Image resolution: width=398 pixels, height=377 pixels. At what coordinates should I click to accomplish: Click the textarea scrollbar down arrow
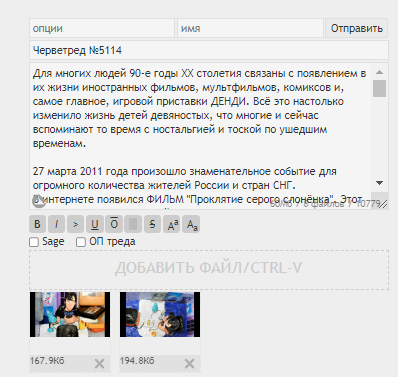point(379,183)
